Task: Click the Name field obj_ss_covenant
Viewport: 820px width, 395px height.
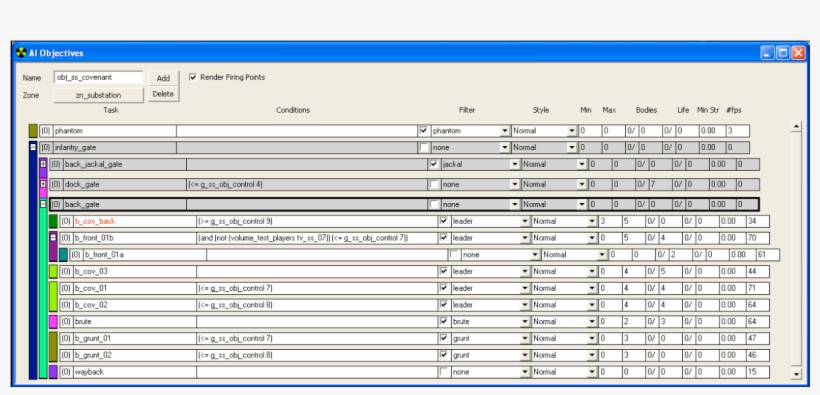Action: click(x=98, y=77)
